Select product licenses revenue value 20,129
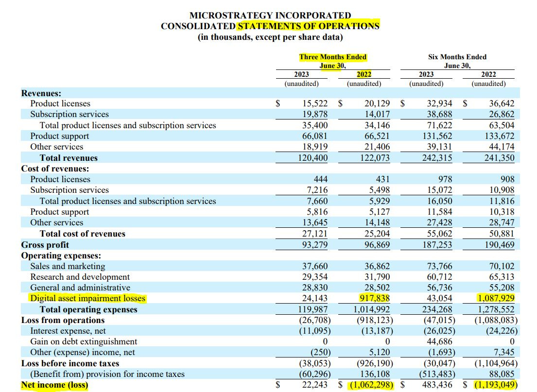Screen dimensions: 537x392 tap(377, 103)
